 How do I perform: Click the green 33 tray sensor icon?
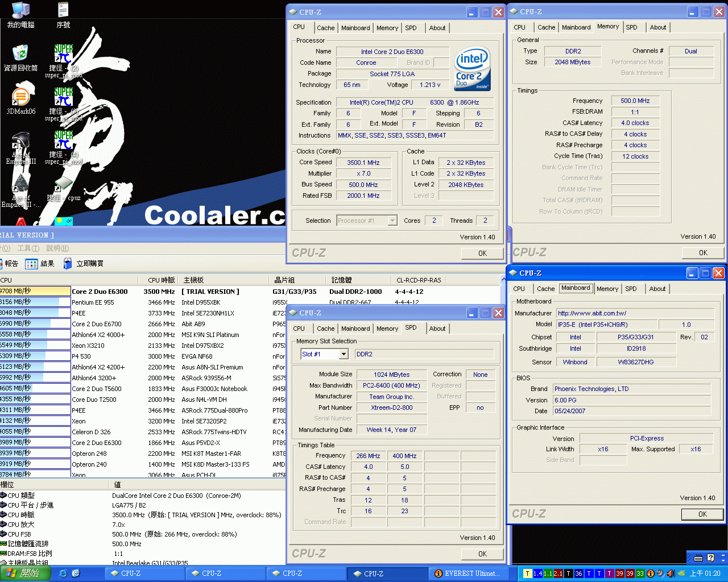pyautogui.click(x=640, y=573)
